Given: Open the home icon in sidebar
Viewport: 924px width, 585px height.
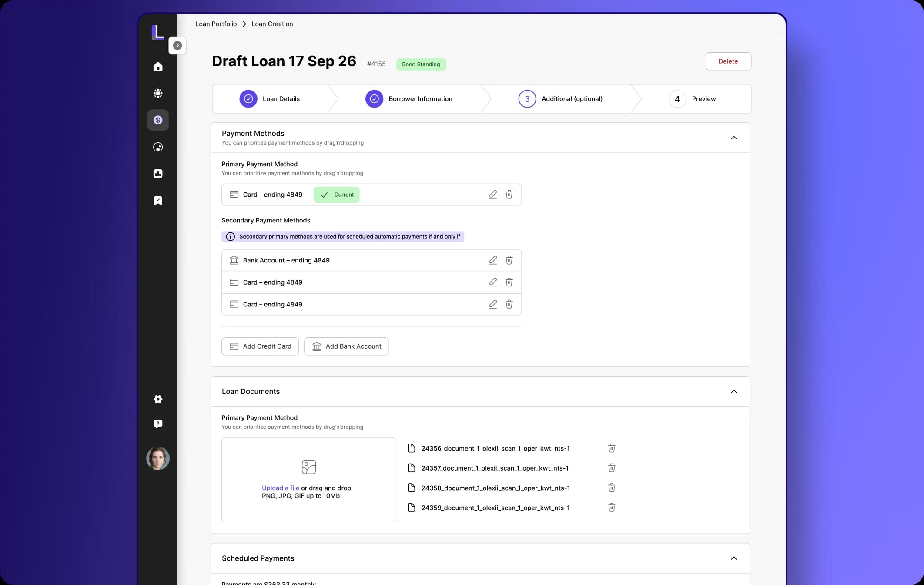Looking at the screenshot, I should [158, 67].
